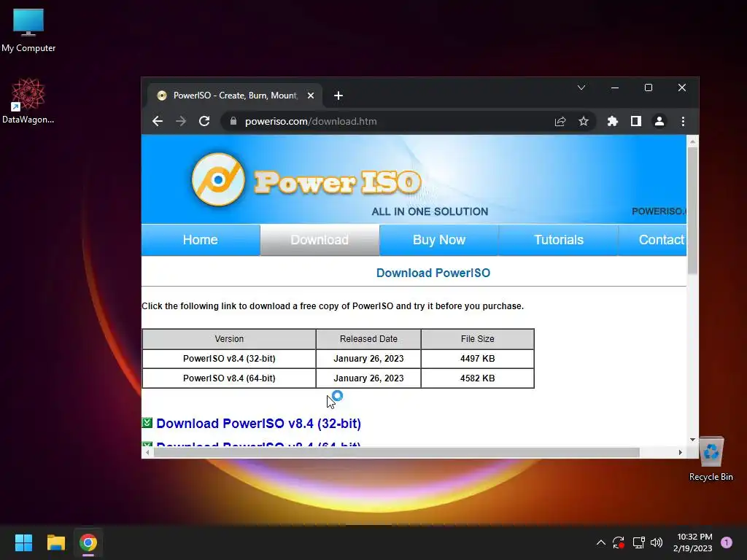Open Chrome extensions puzzle icon
This screenshot has height=560, width=747.
[613, 122]
